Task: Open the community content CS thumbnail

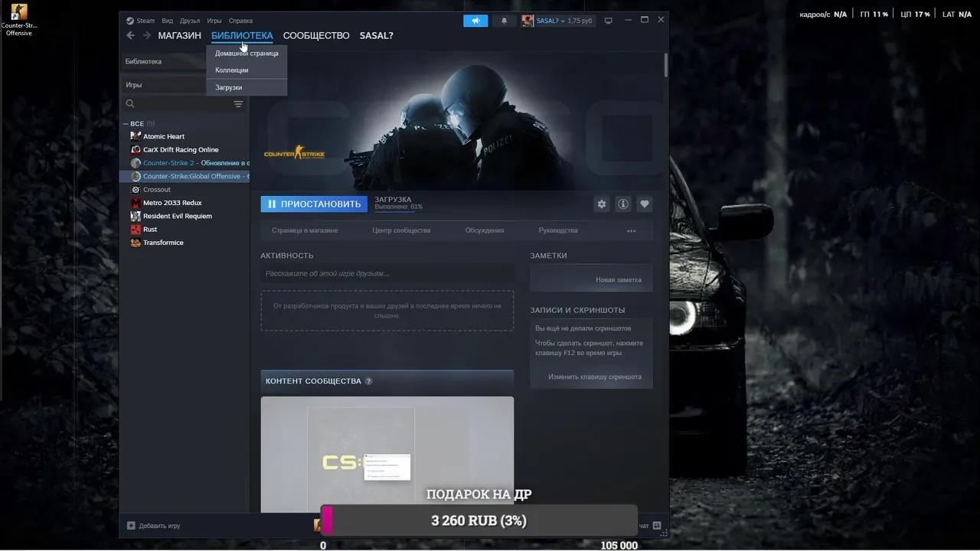Action: click(x=387, y=455)
